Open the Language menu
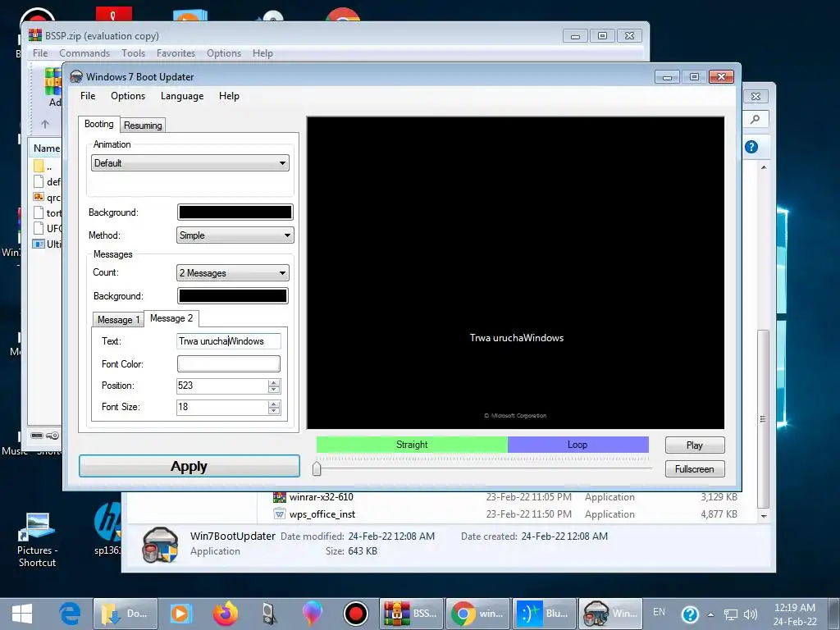 click(182, 96)
